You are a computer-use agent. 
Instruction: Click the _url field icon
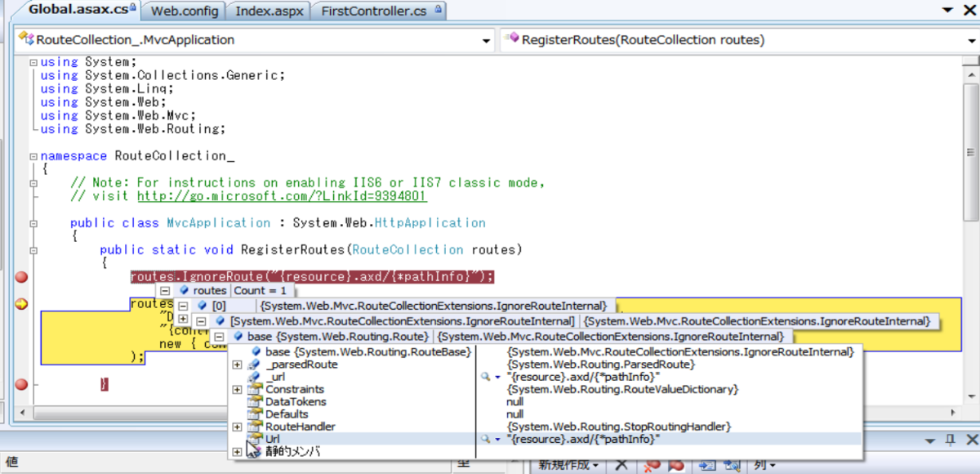(x=254, y=377)
